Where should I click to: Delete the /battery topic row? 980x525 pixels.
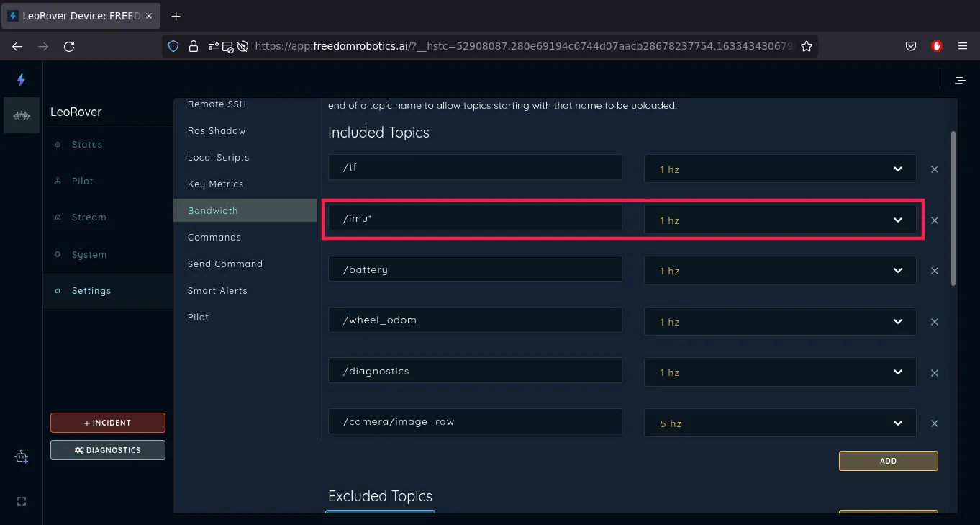click(935, 271)
